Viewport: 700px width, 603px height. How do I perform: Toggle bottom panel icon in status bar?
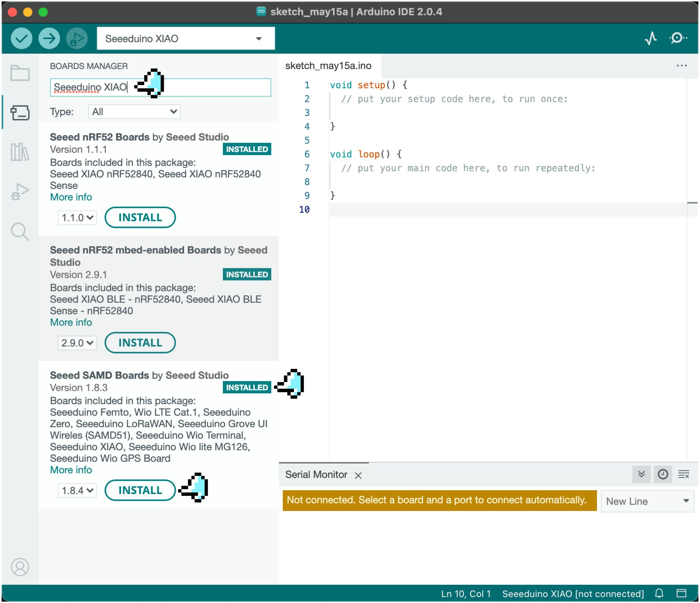click(x=681, y=593)
